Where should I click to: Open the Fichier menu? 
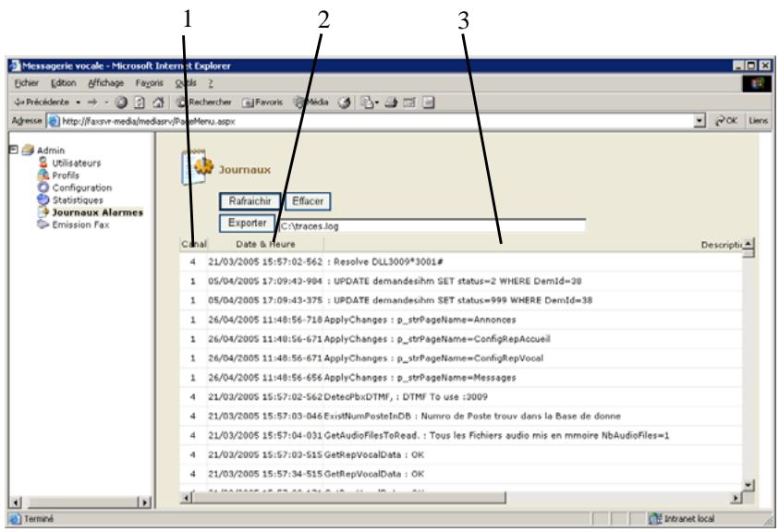click(26, 83)
